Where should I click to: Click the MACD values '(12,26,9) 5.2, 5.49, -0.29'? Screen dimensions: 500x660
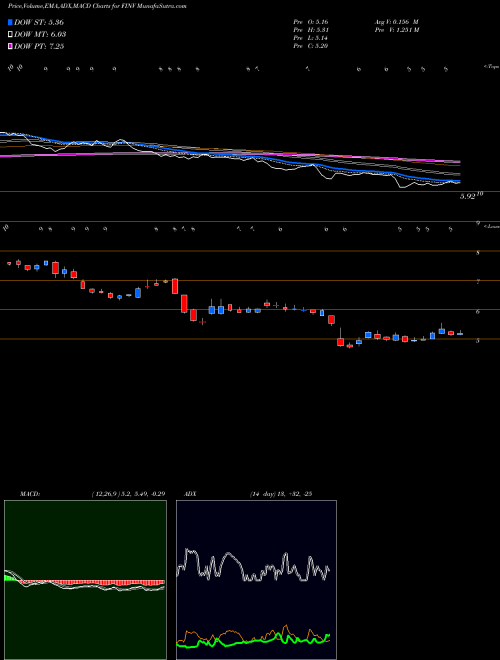(x=128, y=494)
